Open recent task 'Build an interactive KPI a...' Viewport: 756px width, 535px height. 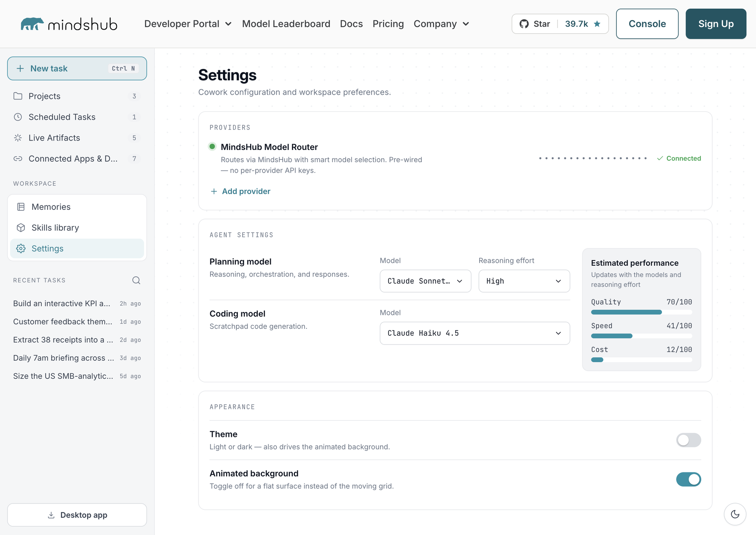click(77, 304)
